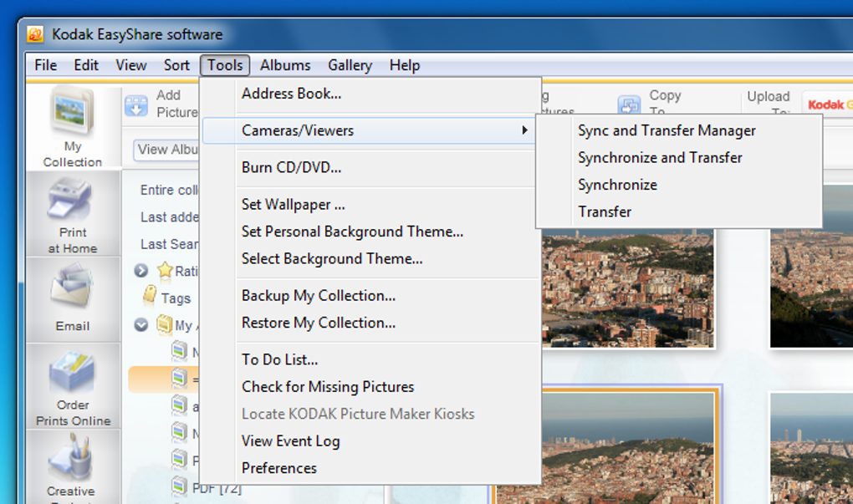Collapse the My Albums tree node
This screenshot has height=504, width=853.
pos(141,325)
